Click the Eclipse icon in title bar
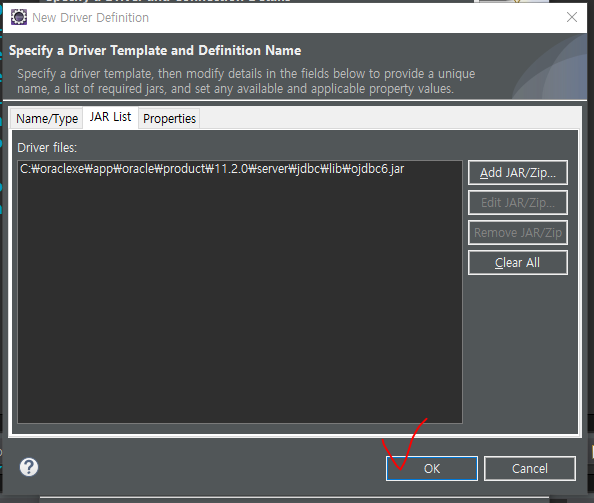This screenshot has width=594, height=503. [19, 17]
